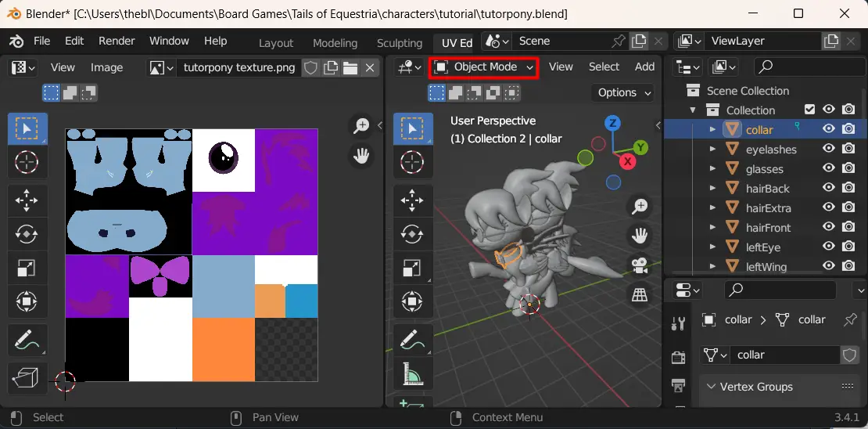Image resolution: width=868 pixels, height=429 pixels.
Task: Select the Move tool in 3D viewport
Action: (412, 200)
